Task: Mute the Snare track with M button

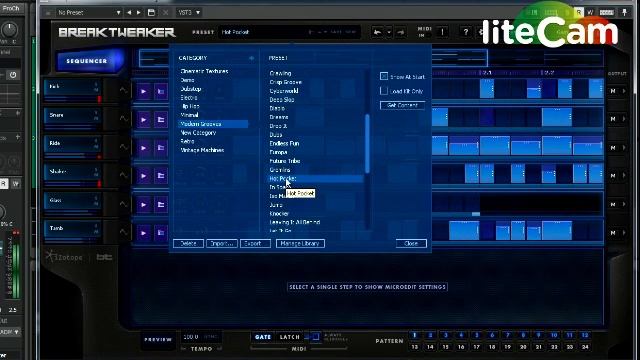Action: pyautogui.click(x=613, y=119)
